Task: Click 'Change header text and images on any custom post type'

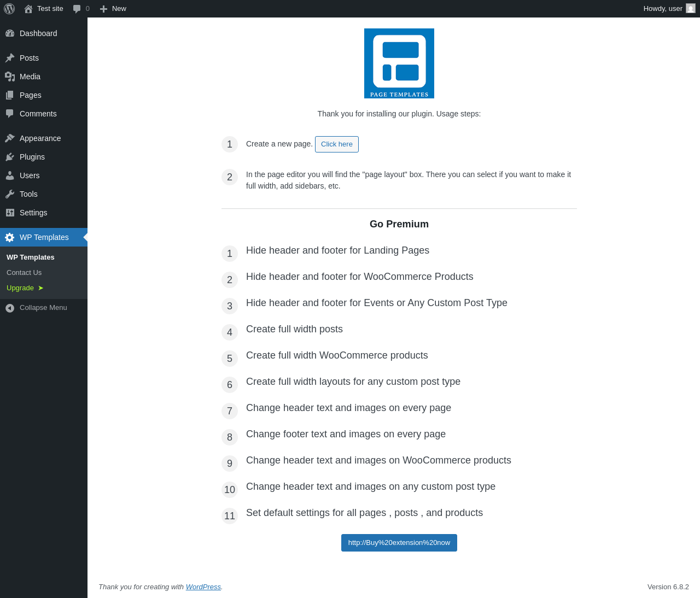Action: (x=371, y=486)
